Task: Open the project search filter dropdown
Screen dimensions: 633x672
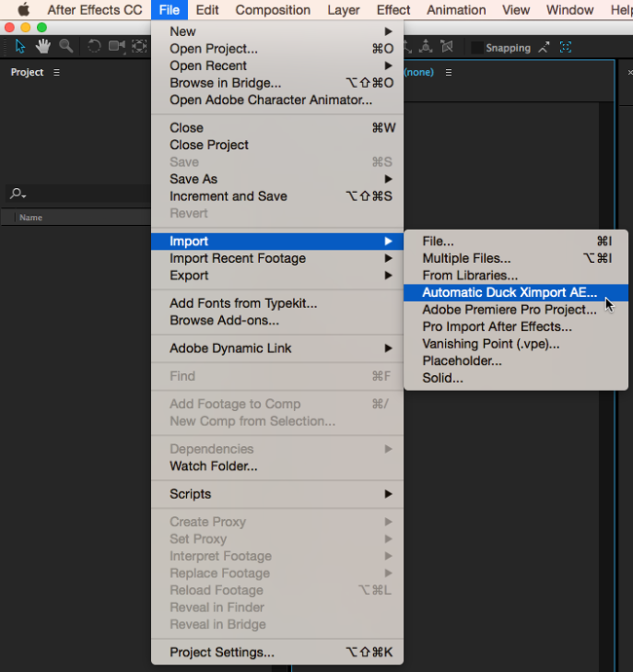Action: tap(18, 194)
